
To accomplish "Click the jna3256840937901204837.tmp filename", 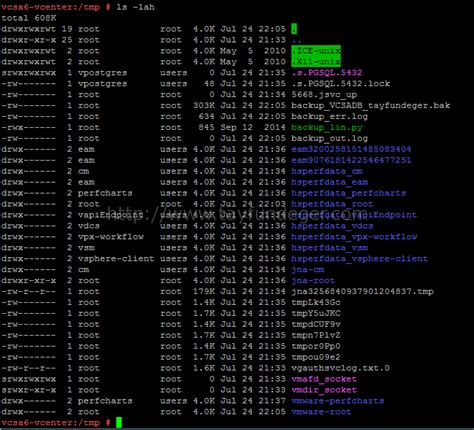I will 362,291.
